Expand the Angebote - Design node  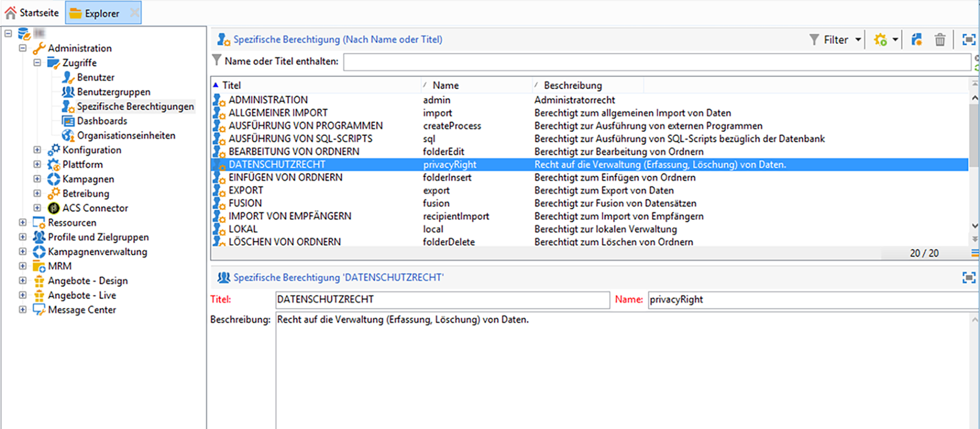tap(23, 281)
